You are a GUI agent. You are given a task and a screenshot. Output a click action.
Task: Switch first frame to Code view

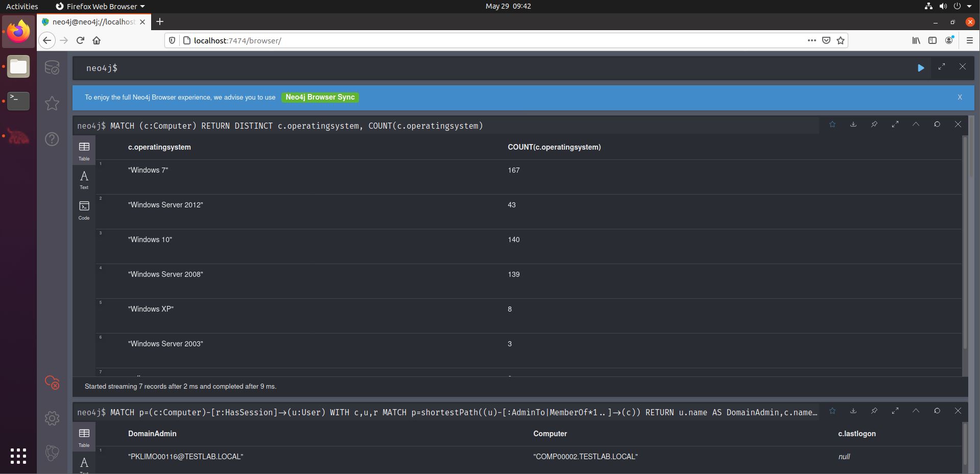84,210
